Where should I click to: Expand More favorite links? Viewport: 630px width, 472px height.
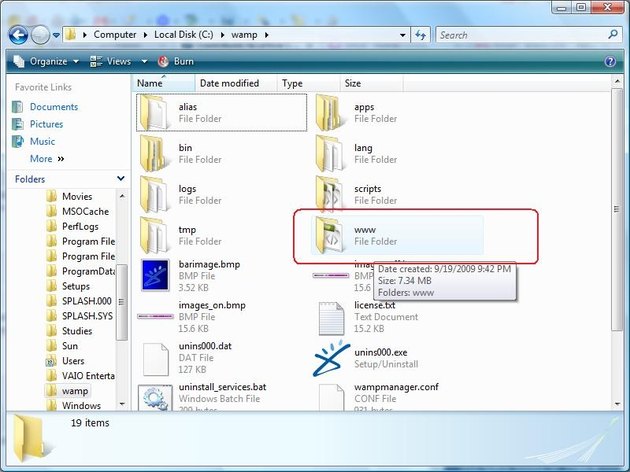47,159
